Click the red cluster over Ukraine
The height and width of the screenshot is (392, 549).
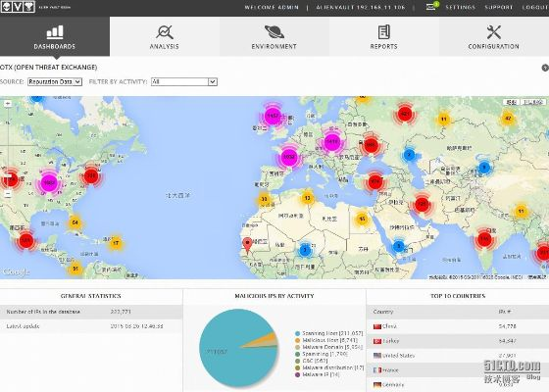pyautogui.click(x=371, y=145)
